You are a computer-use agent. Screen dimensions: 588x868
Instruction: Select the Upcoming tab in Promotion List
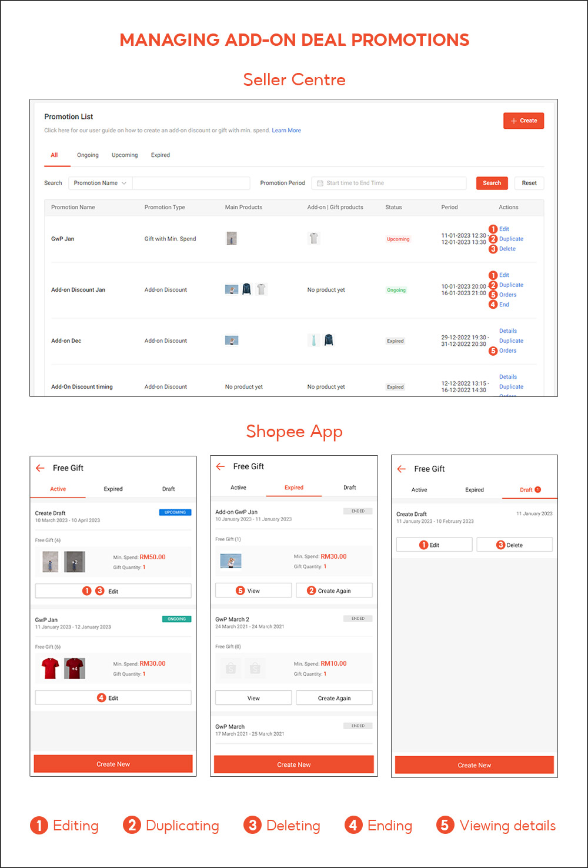(124, 155)
